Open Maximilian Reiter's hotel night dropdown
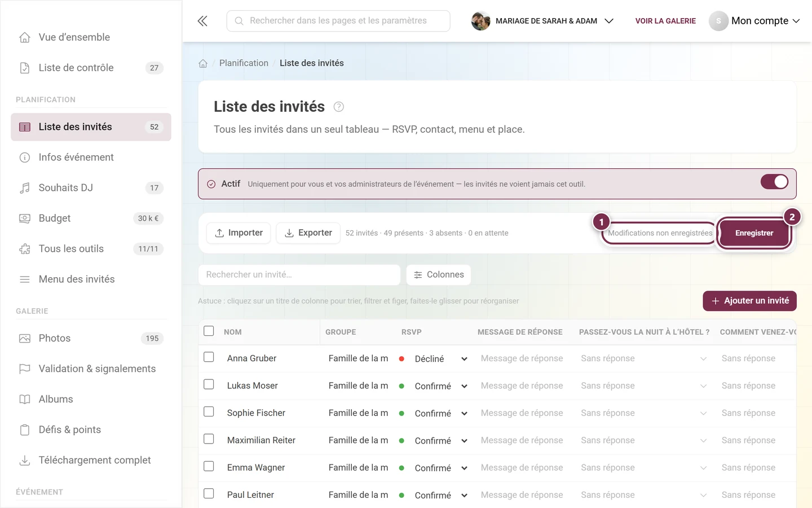This screenshot has width=812, height=508. tap(643, 440)
